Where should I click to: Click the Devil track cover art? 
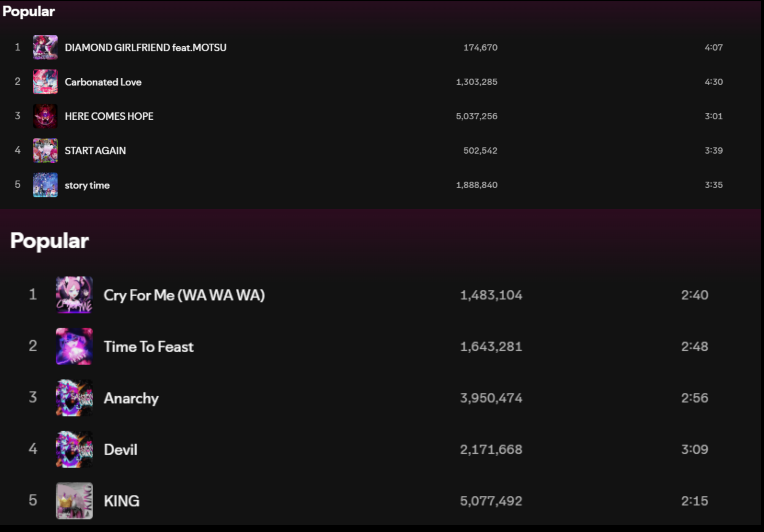74,449
